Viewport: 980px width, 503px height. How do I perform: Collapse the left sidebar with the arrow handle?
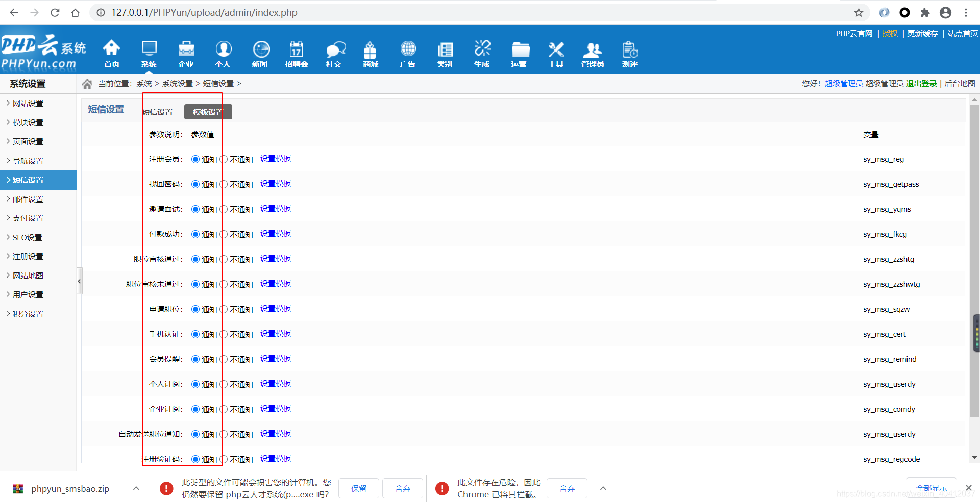pyautogui.click(x=80, y=281)
